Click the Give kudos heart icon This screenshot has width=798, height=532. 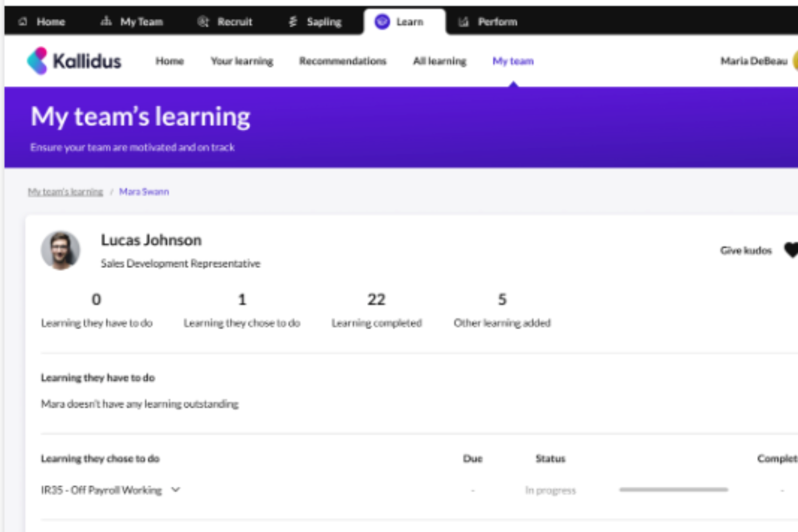(x=791, y=250)
